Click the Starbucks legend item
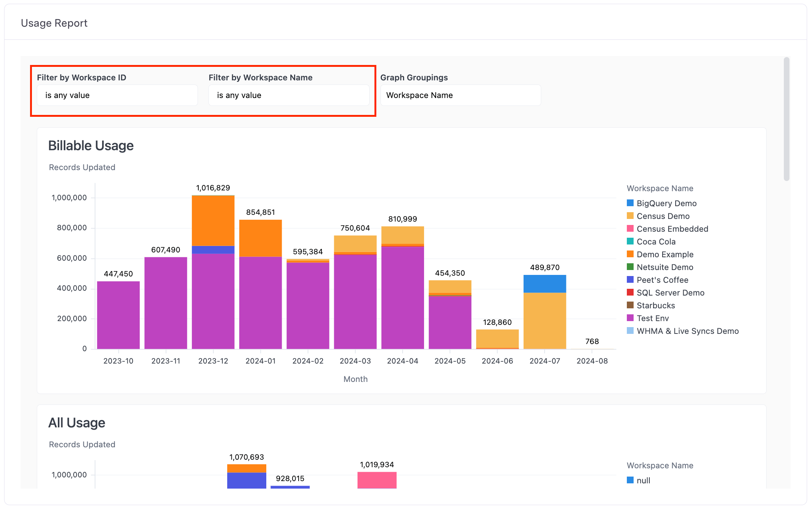The height and width of the screenshot is (510, 812). [655, 306]
